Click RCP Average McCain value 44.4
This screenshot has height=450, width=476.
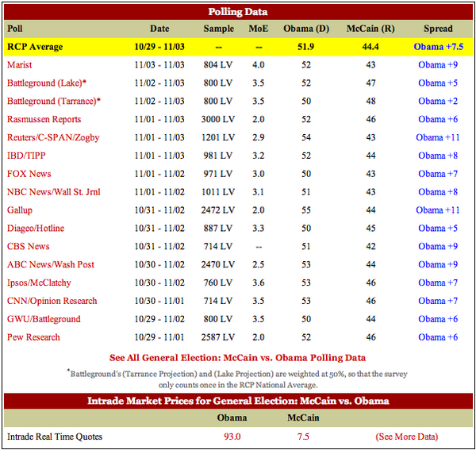click(370, 47)
